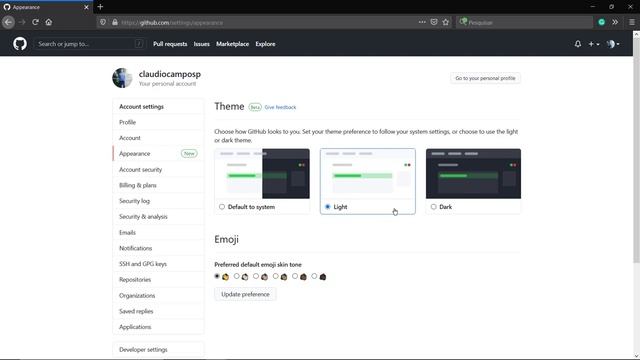Open SSH and GPG keys settings

158,264
